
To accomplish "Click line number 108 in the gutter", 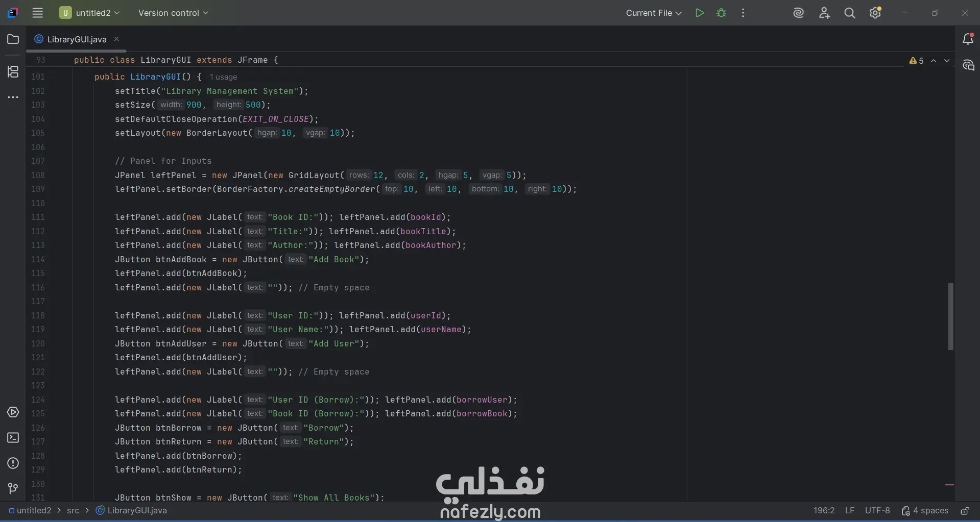I will [x=38, y=175].
